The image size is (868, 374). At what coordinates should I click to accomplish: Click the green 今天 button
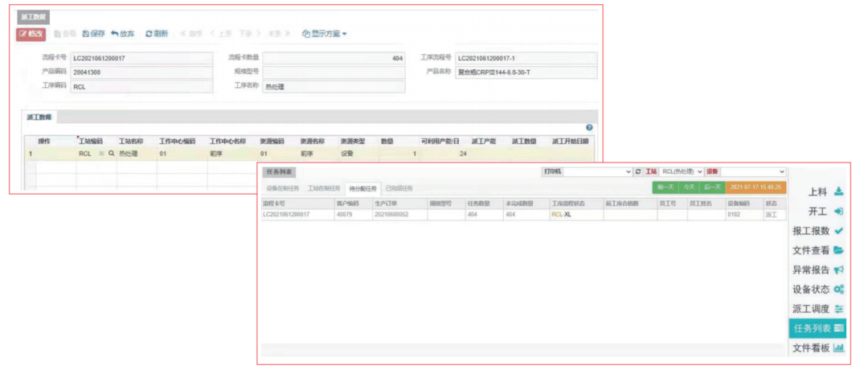pyautogui.click(x=689, y=187)
